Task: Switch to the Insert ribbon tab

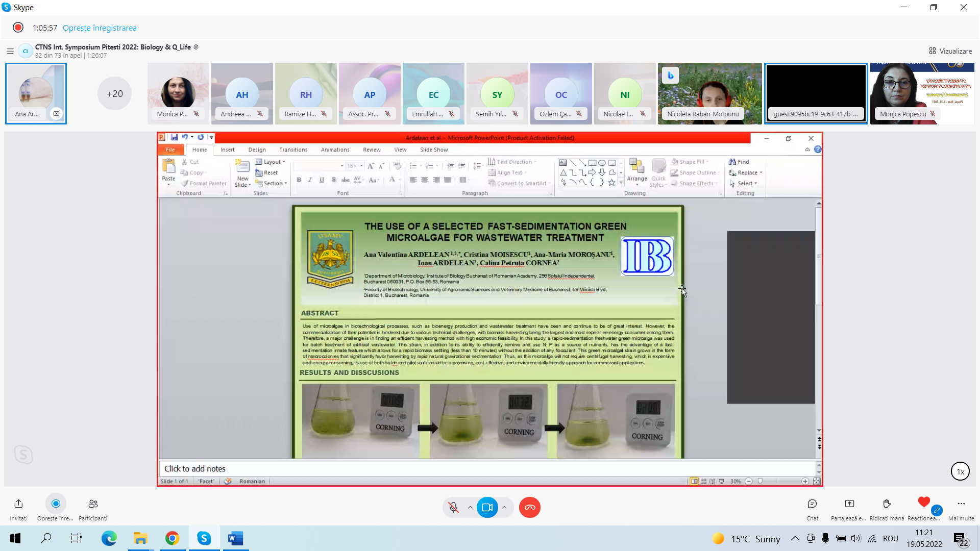Action: (228, 149)
